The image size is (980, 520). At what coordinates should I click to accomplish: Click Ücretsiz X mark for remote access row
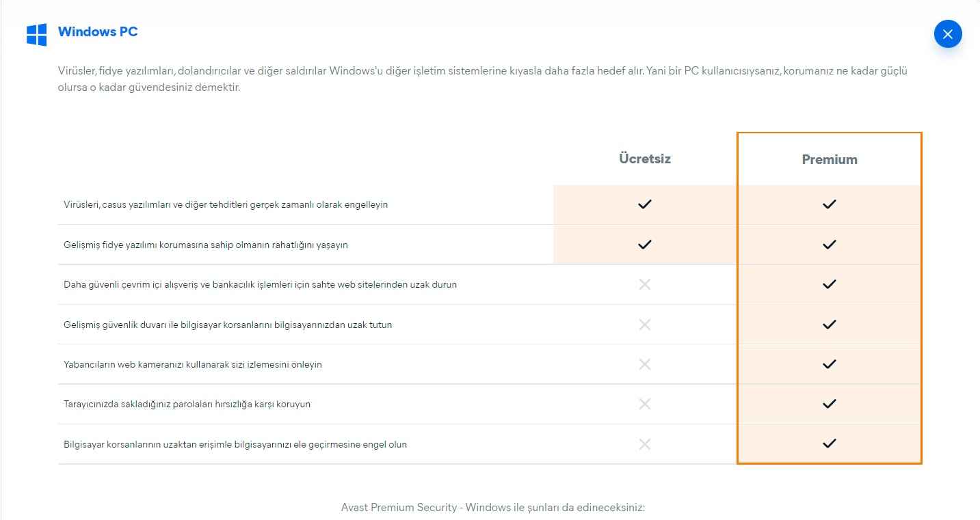click(644, 444)
